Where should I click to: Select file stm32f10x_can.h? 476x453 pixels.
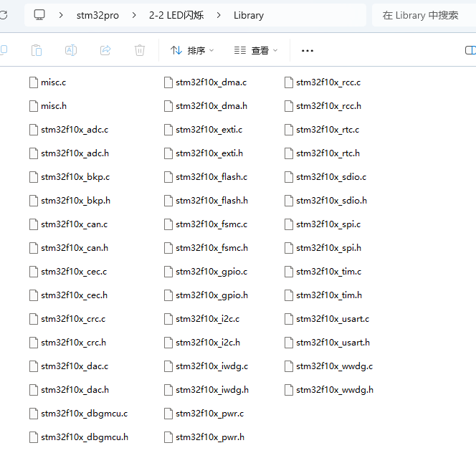click(69, 248)
